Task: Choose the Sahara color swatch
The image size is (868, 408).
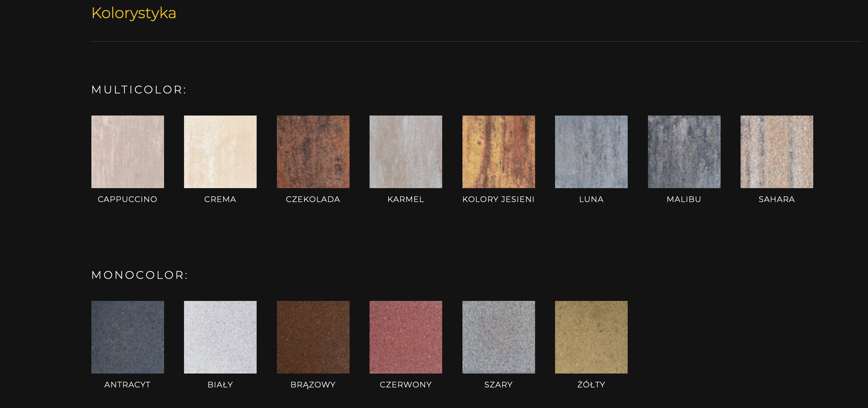Action: coord(777,152)
